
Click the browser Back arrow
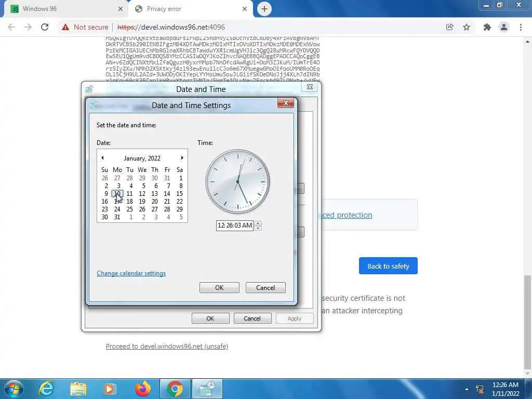(11, 27)
